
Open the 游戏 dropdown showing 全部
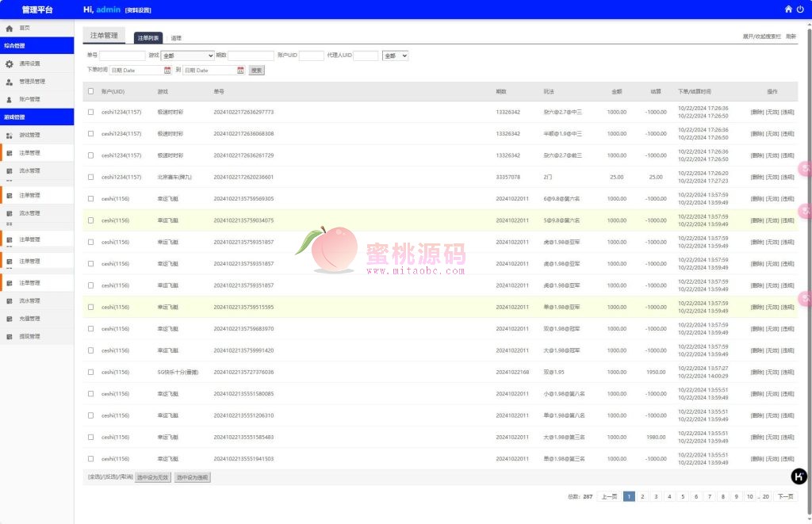point(187,55)
